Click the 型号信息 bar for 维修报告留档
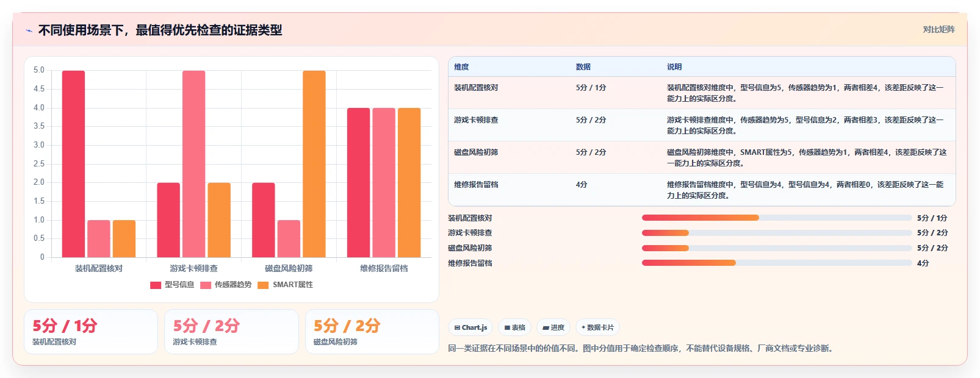980x378 pixels. 359,183
